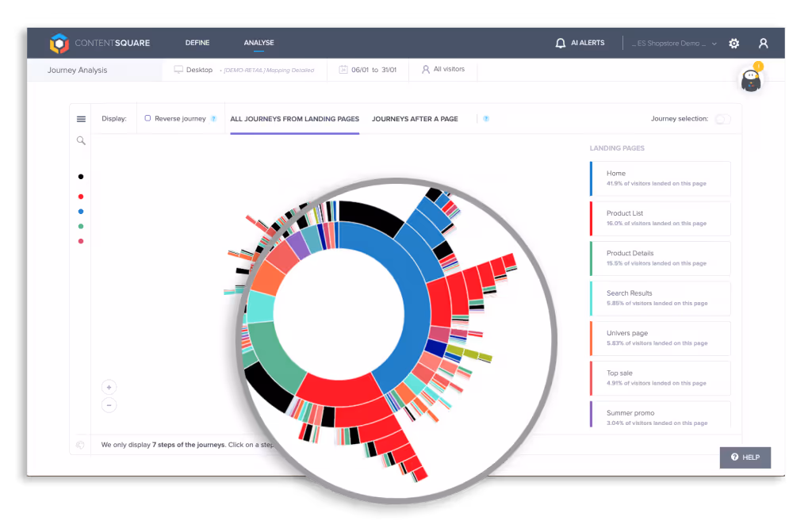Click "16.0% of visitors landed on this page" text
The width and height of the screenshot is (812, 532).
(x=656, y=224)
